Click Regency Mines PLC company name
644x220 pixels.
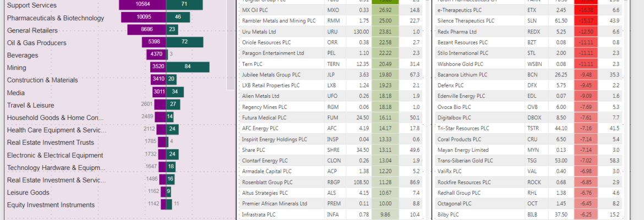[265, 107]
